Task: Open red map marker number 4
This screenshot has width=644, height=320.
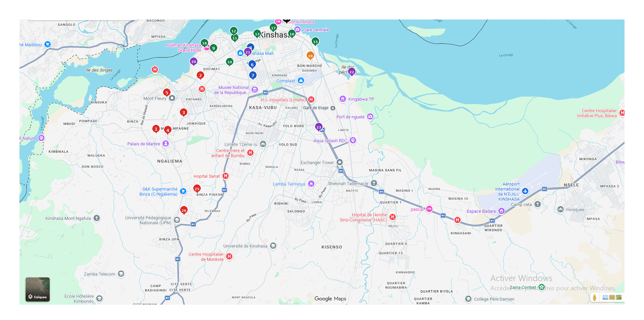Action: [168, 130]
